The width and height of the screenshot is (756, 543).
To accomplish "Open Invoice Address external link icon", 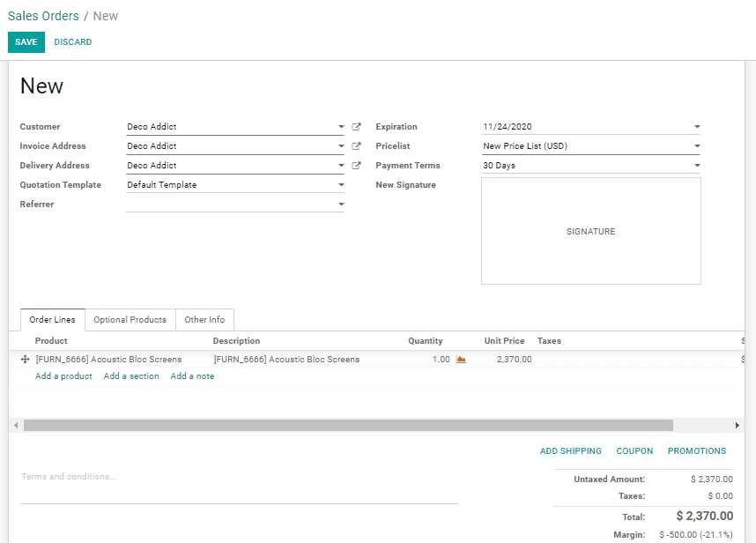I will [356, 145].
